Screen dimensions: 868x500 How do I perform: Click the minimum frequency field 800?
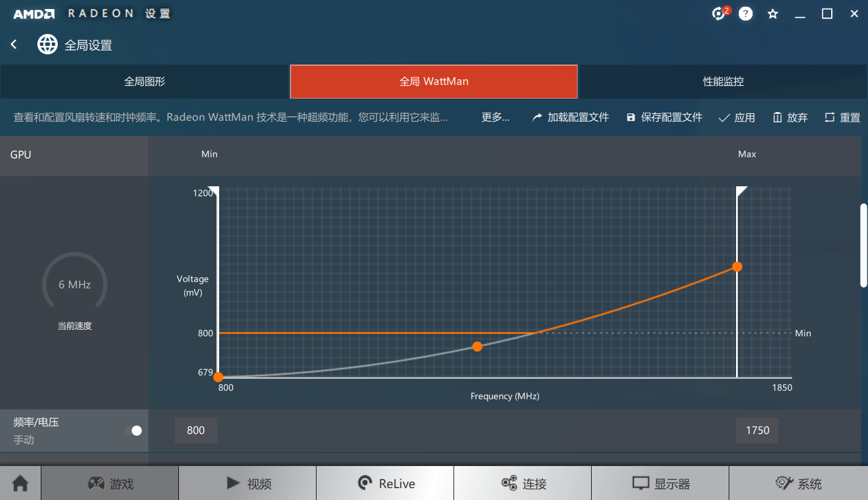click(196, 430)
